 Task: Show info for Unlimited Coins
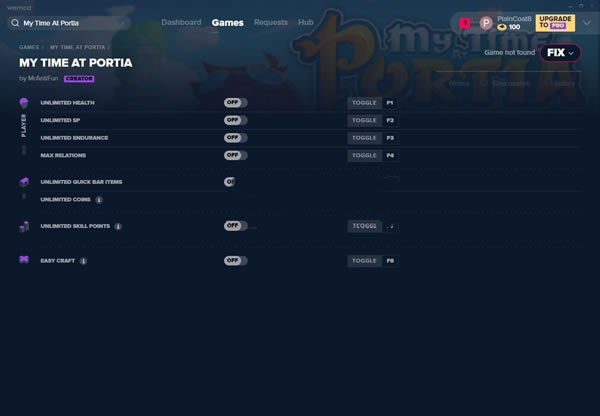99,200
